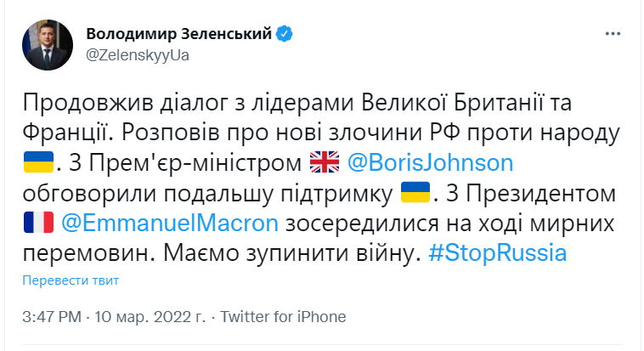Click the Ukraine flag emoji after 'підтримку'

pyautogui.click(x=415, y=193)
